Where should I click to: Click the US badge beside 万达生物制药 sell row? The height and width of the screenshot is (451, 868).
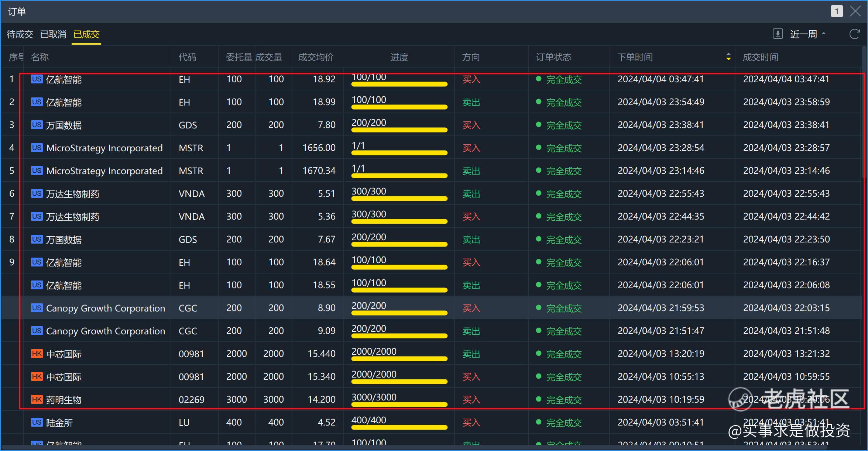37,193
